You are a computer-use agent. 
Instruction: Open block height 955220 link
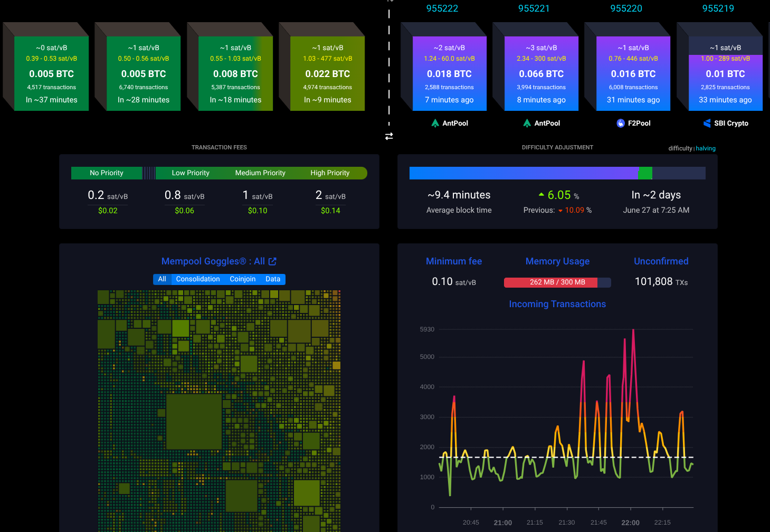[x=626, y=8]
